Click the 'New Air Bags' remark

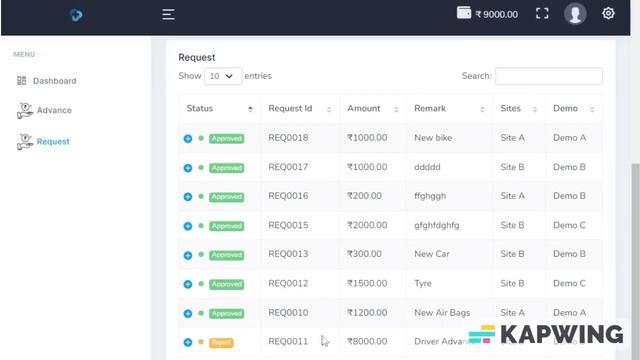click(x=442, y=313)
